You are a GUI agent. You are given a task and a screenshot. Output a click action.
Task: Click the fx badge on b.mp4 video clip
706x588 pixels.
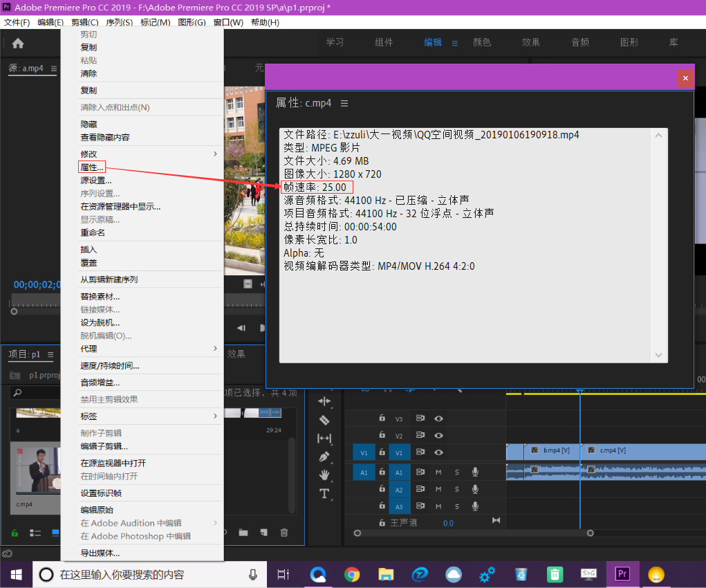(535, 450)
